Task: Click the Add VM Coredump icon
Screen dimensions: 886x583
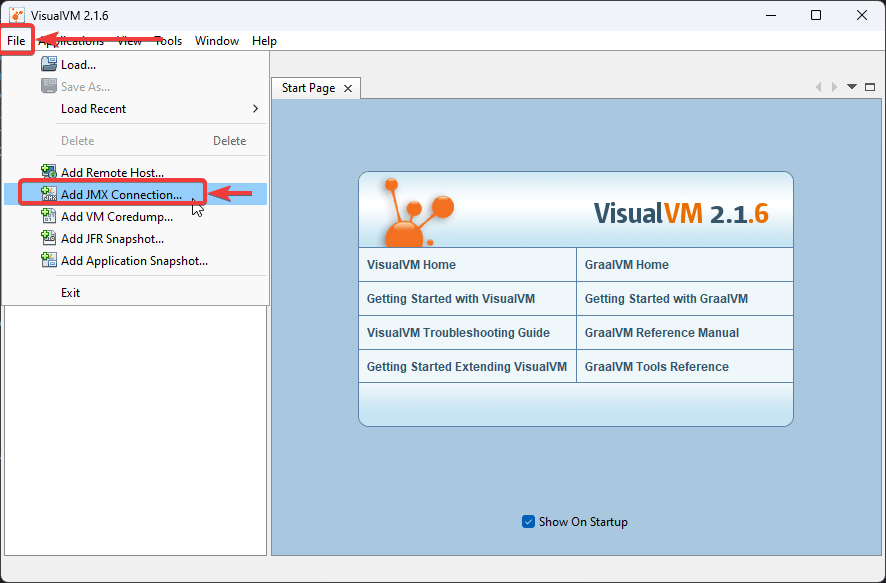Action: pos(49,216)
